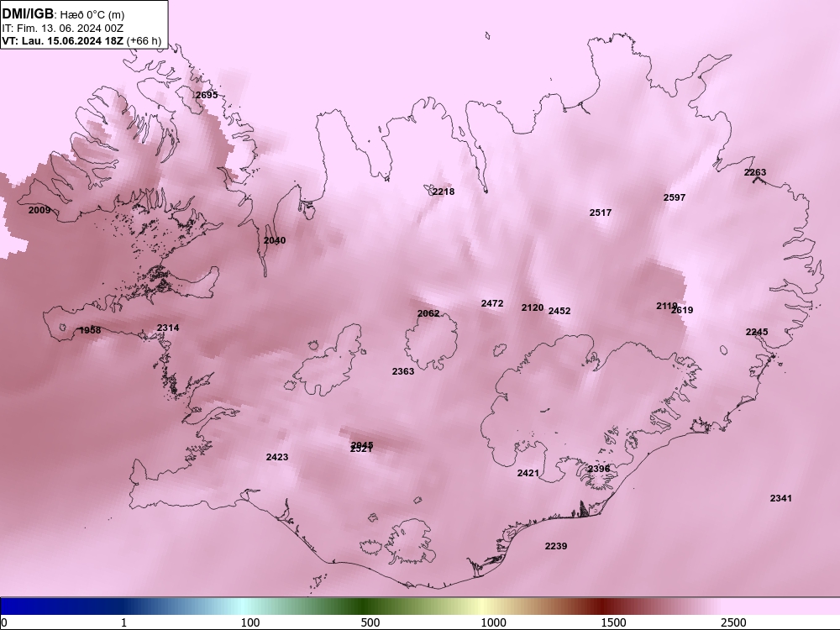Click the 2062 value near the glacier
The height and width of the screenshot is (630, 840).
(x=428, y=313)
